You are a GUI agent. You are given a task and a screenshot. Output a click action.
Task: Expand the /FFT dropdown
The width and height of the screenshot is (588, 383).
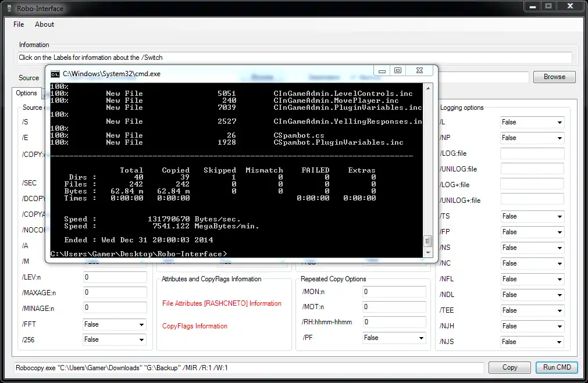tap(115, 324)
